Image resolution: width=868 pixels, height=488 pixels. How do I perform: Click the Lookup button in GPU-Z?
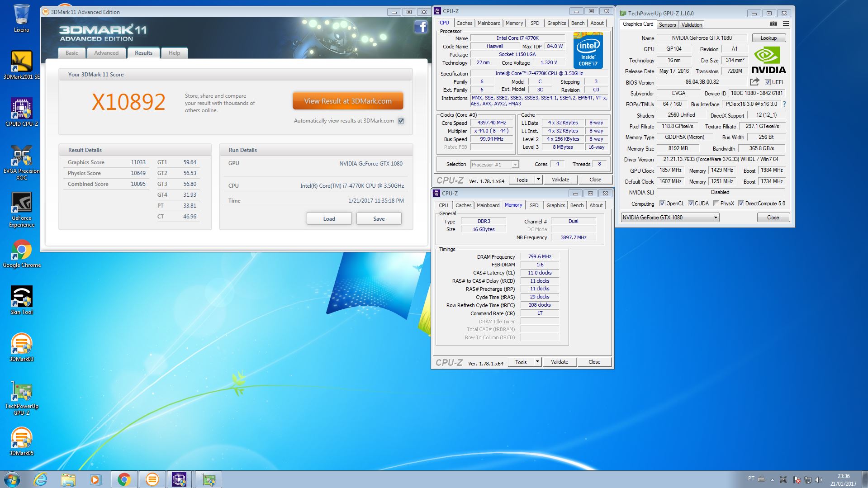pyautogui.click(x=768, y=38)
